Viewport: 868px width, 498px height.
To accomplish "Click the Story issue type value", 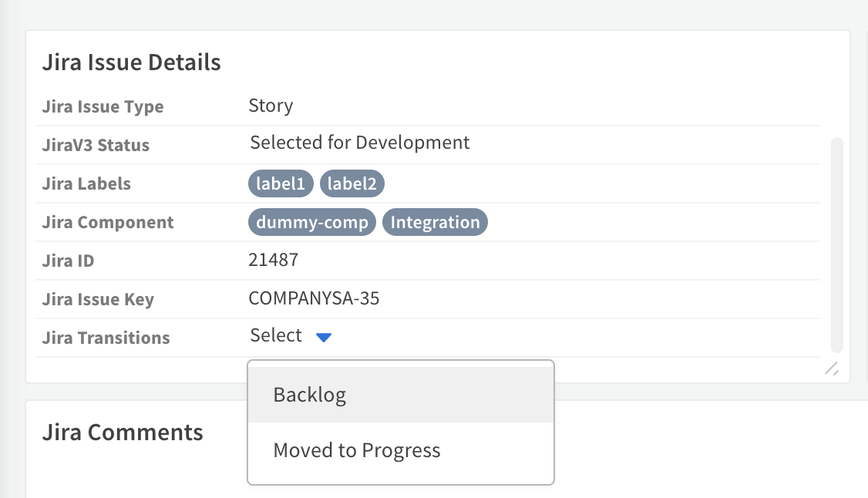I will pyautogui.click(x=270, y=106).
